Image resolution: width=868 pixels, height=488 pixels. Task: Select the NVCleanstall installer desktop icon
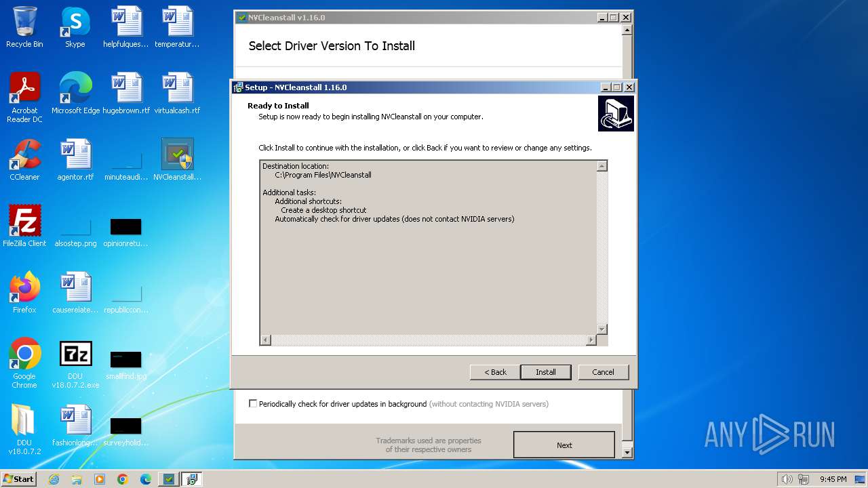177,160
